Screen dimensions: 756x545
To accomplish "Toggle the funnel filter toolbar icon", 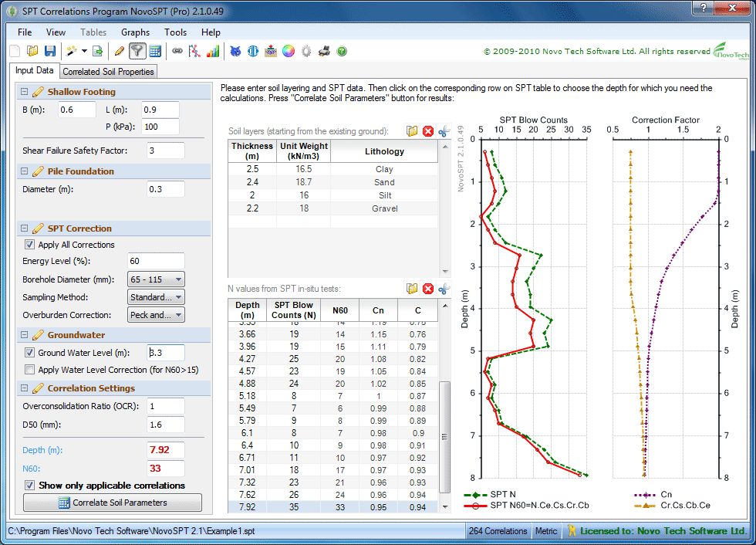I will click(x=137, y=51).
